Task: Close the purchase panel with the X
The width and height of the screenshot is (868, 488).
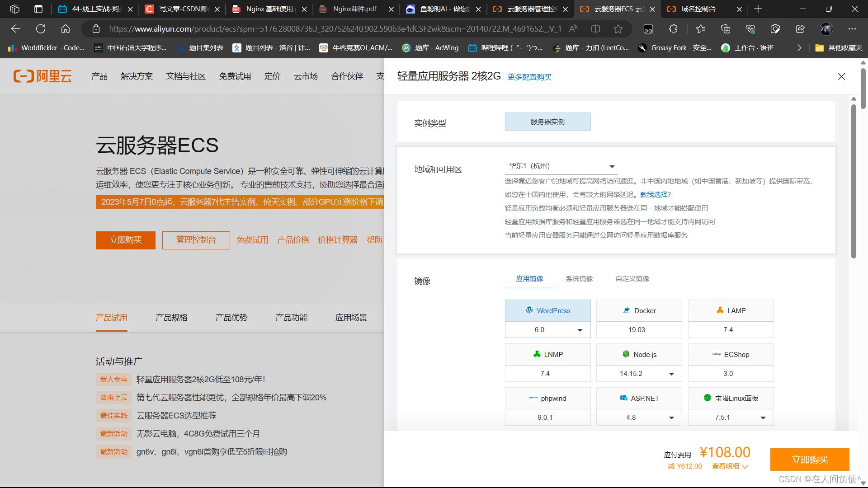Action: (841, 76)
